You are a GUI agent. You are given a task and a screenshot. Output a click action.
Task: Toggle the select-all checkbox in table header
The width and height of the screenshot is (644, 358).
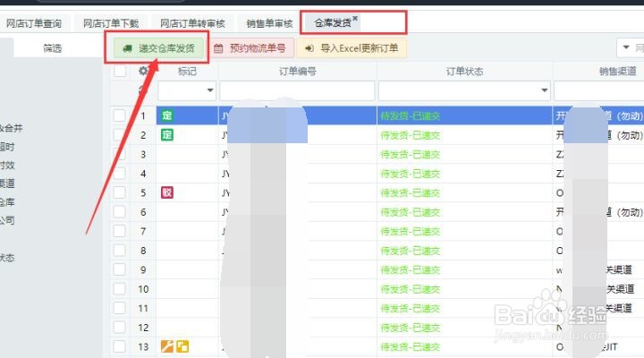(120, 71)
